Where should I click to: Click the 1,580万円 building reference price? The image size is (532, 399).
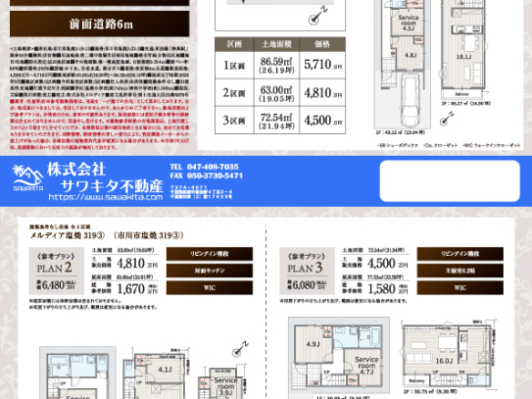[x=388, y=289]
